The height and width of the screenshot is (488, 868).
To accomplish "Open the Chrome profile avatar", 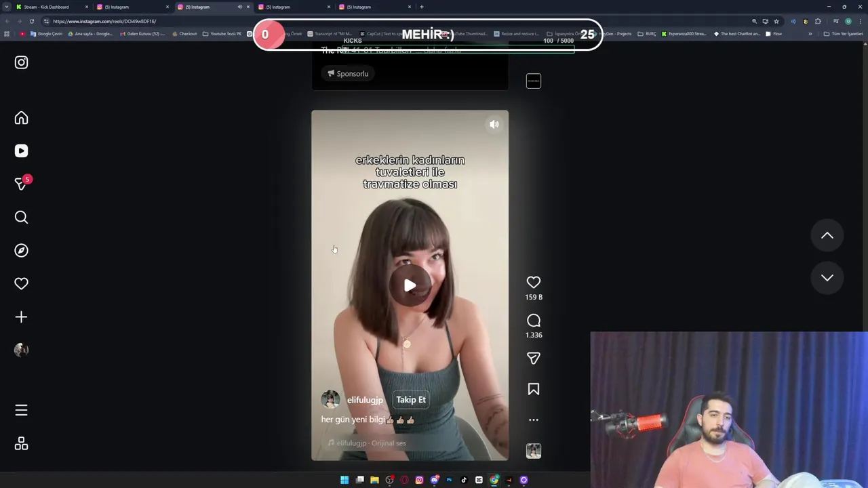I will click(848, 21).
